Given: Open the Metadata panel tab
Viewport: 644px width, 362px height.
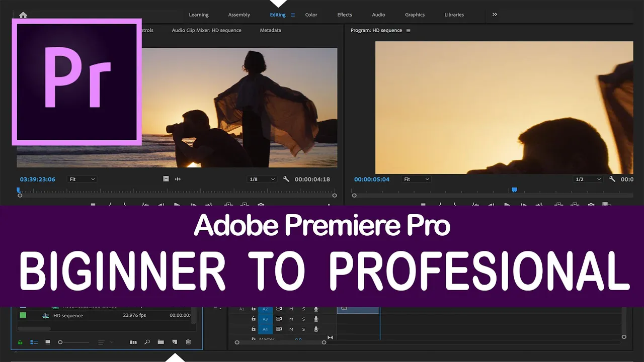Looking at the screenshot, I should coord(271,31).
